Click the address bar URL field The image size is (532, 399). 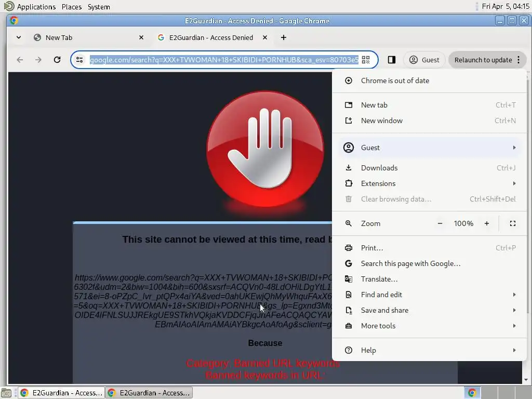point(224,60)
